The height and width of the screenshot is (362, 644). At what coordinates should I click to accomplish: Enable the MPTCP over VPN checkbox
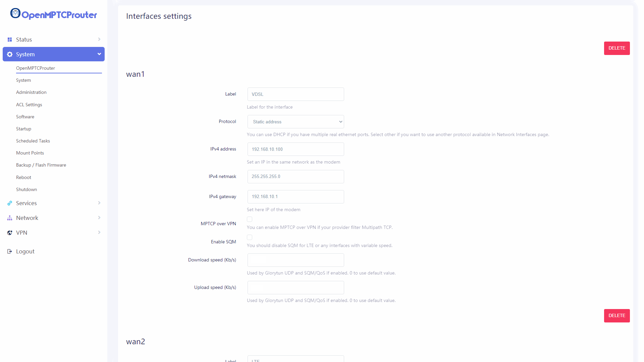click(250, 219)
